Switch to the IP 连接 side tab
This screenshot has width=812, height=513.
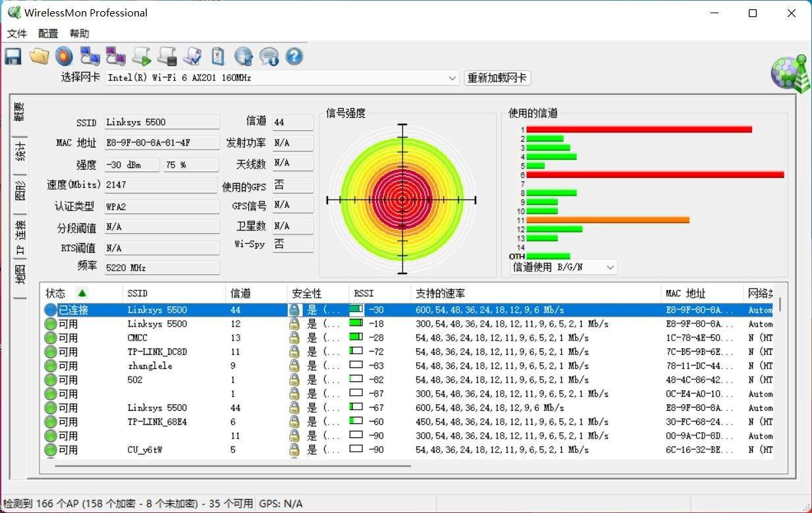[20, 236]
